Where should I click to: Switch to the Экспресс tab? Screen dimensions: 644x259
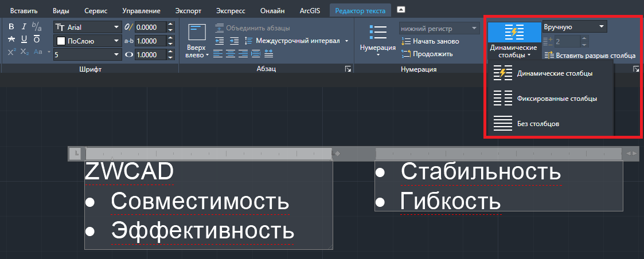tap(231, 11)
